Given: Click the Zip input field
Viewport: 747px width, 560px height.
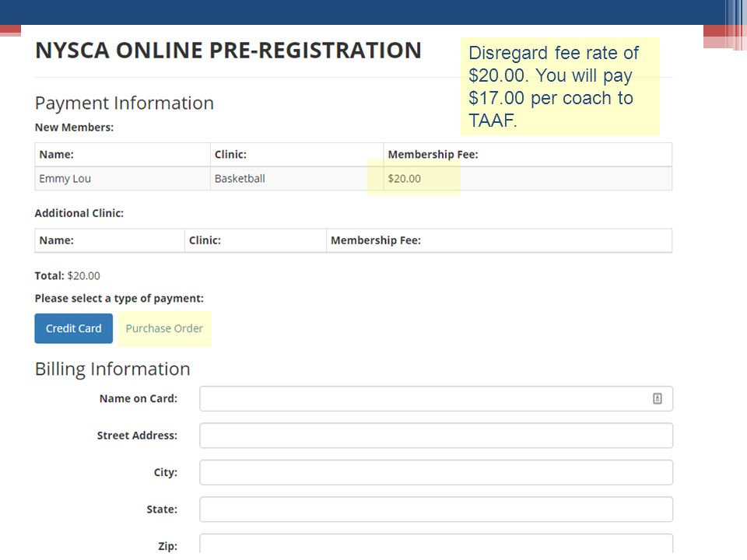Looking at the screenshot, I should click(436, 544).
